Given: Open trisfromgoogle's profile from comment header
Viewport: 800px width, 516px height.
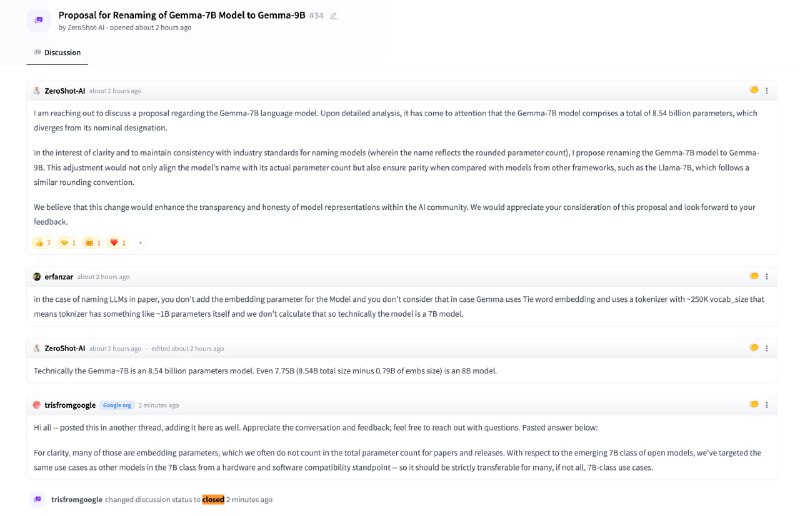Looking at the screenshot, I should (x=70, y=405).
